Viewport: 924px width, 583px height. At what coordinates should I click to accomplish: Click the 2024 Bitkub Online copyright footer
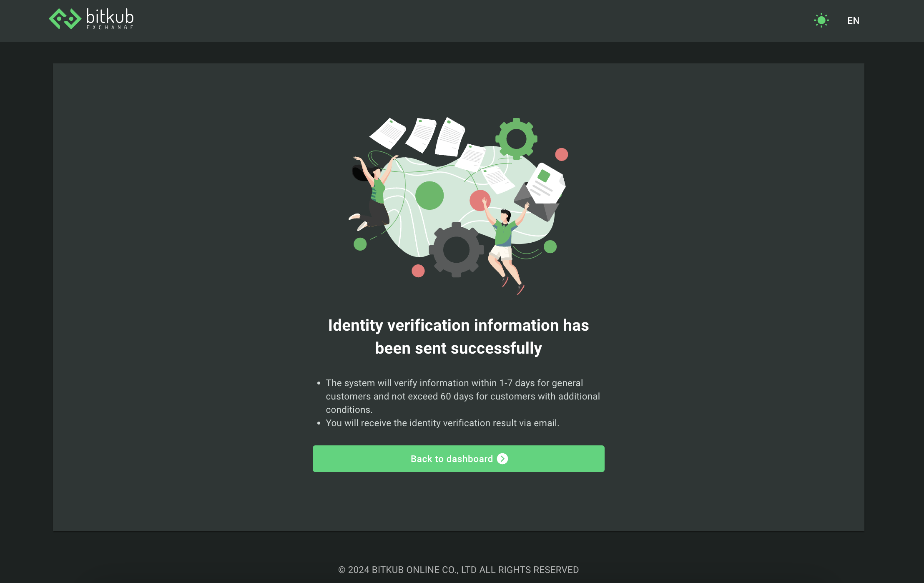[459, 570]
